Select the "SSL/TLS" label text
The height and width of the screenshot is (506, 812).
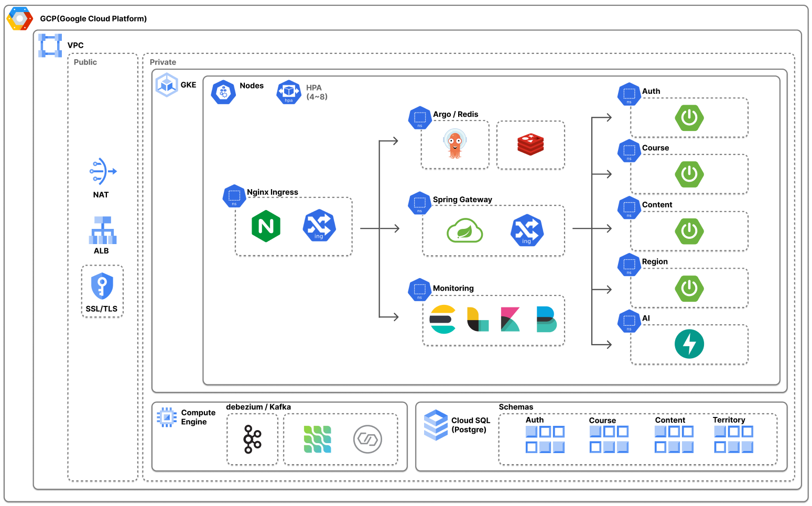(x=102, y=309)
